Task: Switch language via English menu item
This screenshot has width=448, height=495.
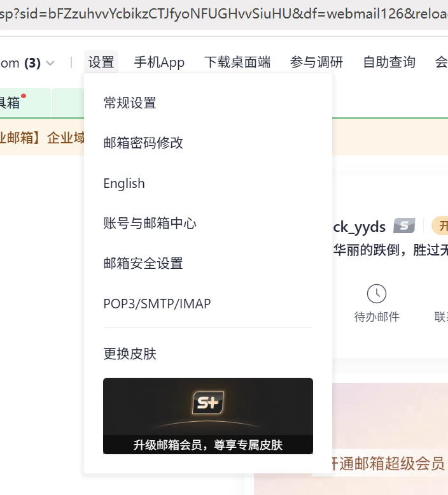Action: point(124,183)
